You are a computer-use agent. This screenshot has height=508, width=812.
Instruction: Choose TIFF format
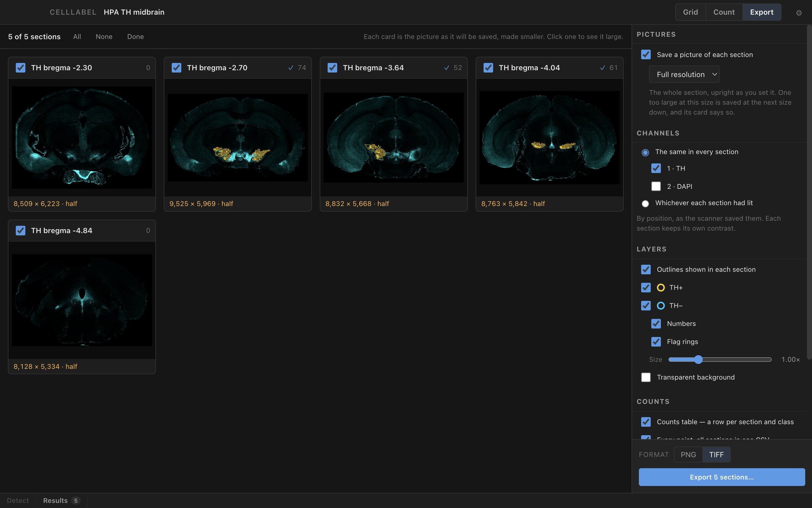[717, 454]
